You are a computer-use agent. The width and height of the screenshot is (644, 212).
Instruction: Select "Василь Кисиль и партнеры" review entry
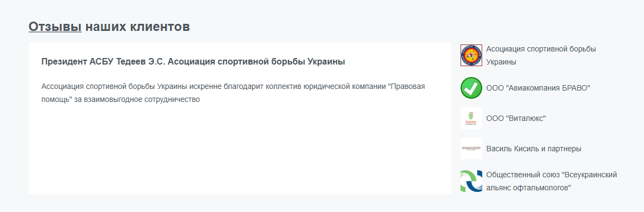pyautogui.click(x=534, y=149)
